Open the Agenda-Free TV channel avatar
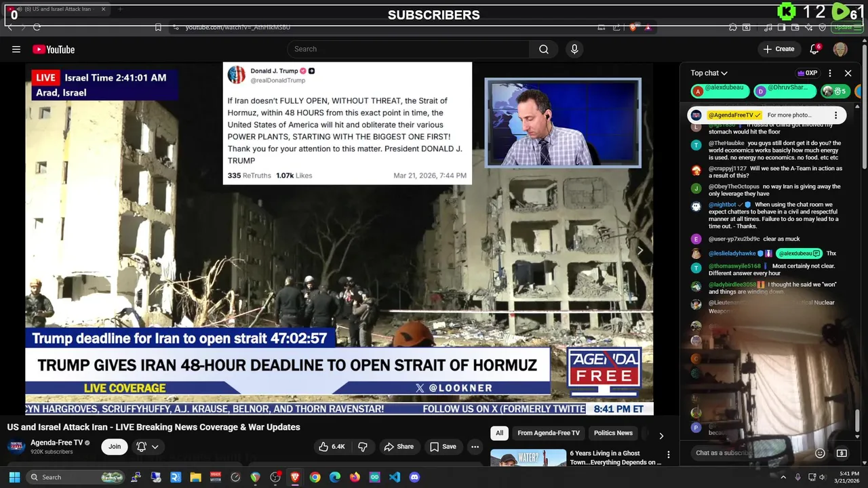The height and width of the screenshot is (488, 868). (x=16, y=447)
